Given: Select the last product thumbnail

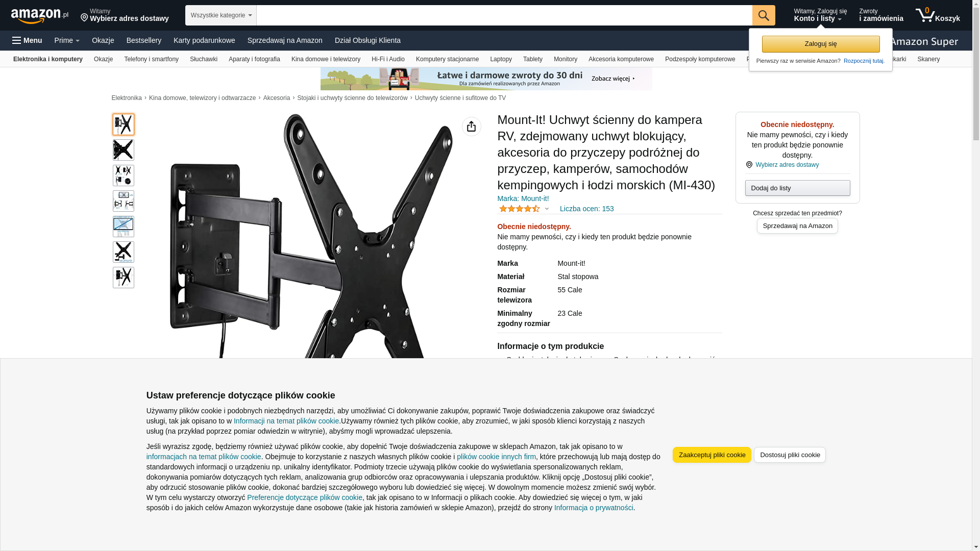Looking at the screenshot, I should coord(124,278).
